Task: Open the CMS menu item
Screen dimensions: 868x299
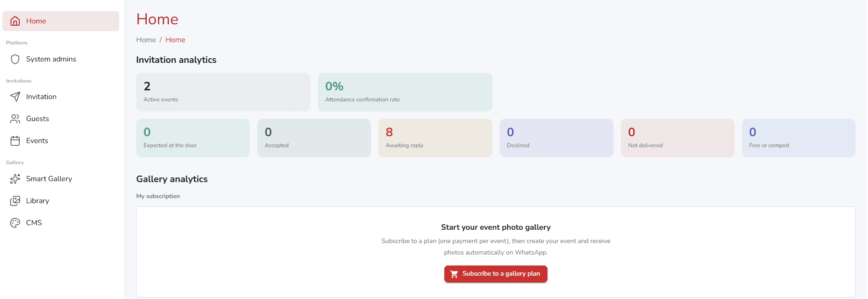Action: coord(61,223)
